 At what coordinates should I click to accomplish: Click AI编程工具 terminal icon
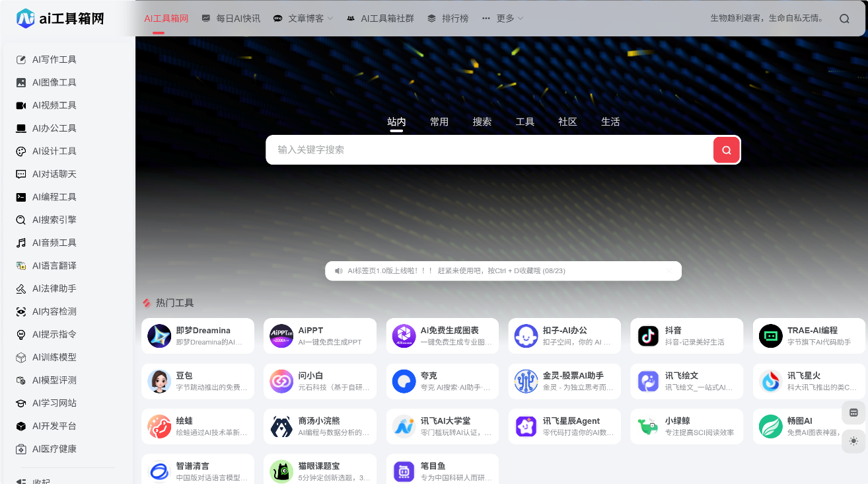point(20,197)
